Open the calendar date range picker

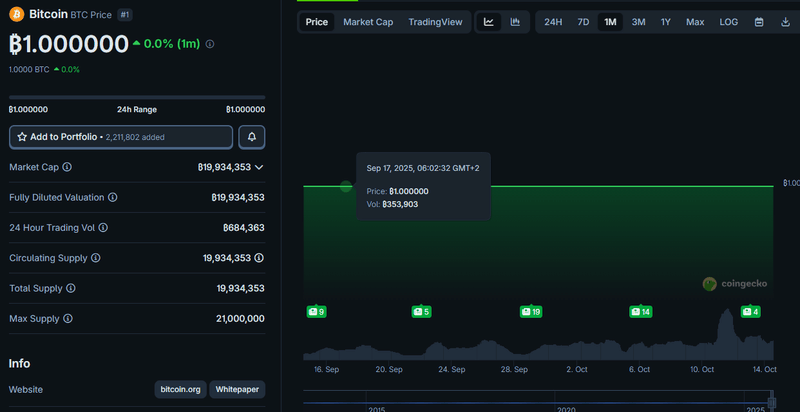point(759,22)
